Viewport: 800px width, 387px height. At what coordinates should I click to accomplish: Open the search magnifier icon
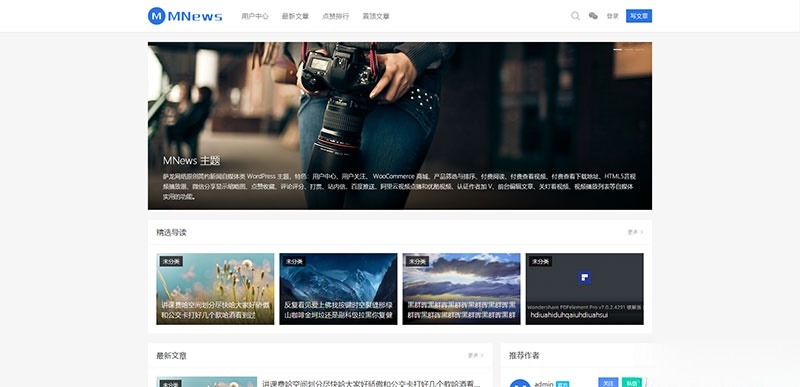tap(575, 16)
